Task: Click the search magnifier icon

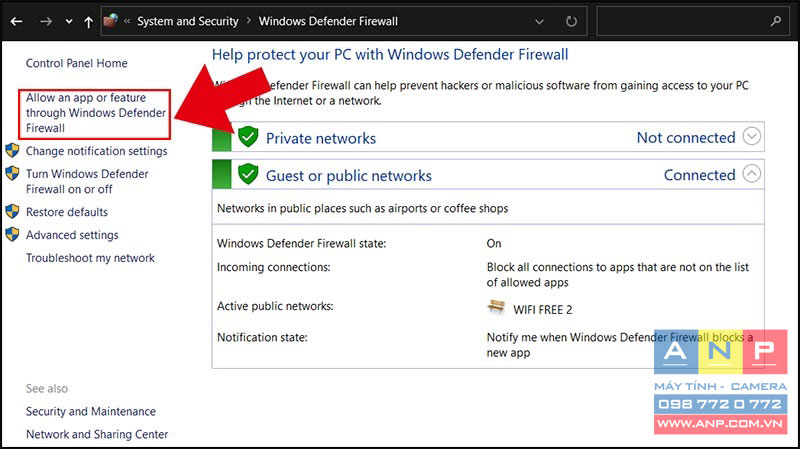Action: [x=776, y=21]
